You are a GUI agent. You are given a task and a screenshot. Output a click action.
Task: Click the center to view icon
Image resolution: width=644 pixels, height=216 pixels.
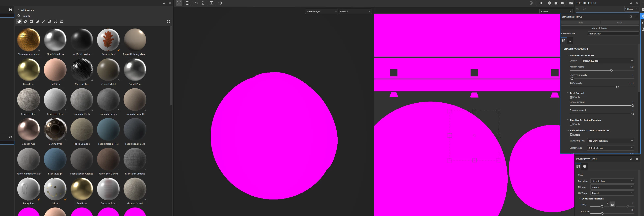pos(211,3)
